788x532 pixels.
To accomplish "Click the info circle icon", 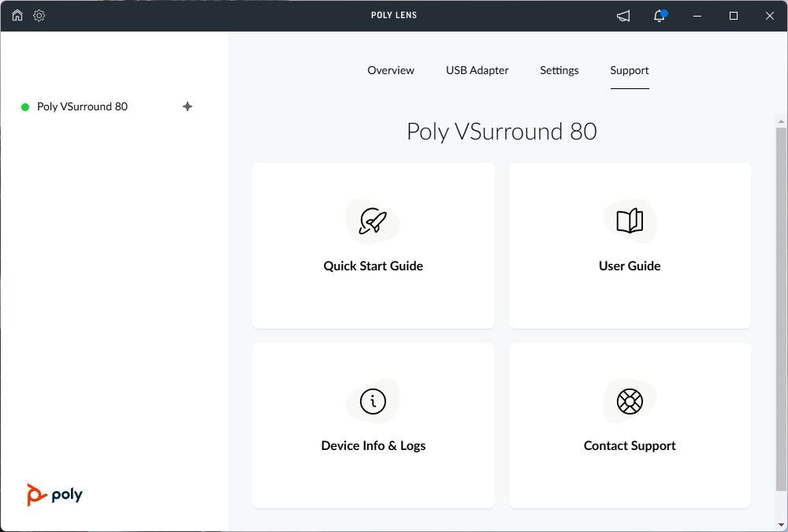I will [373, 401].
